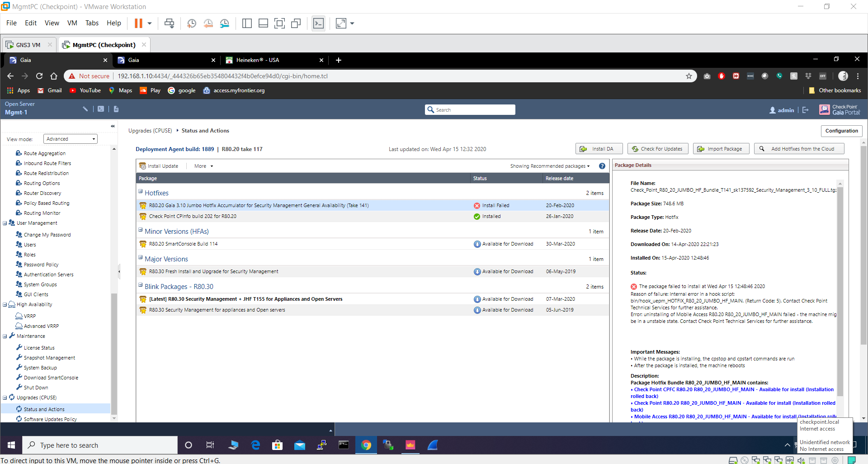The width and height of the screenshot is (868, 464).
Task: Toggle the virtual machine console view button
Action: point(319,23)
